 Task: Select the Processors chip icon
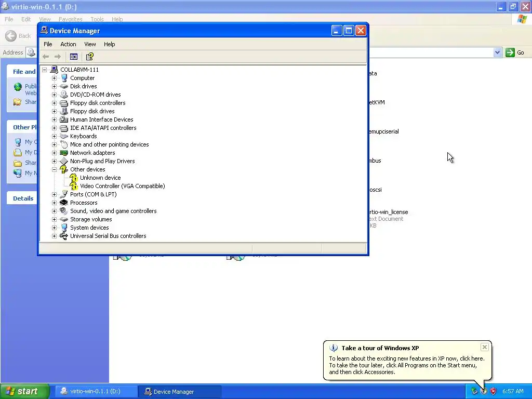coord(64,203)
